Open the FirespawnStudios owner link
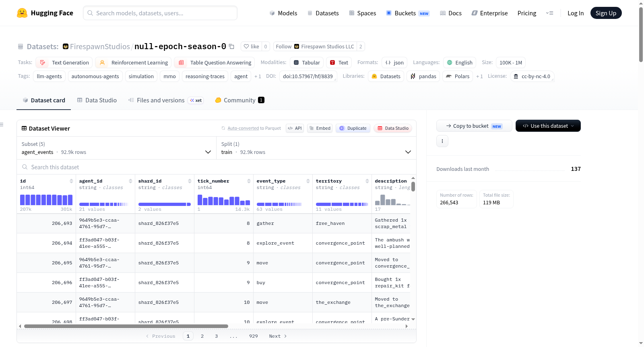Screen dimensions: 644x347 100,46
